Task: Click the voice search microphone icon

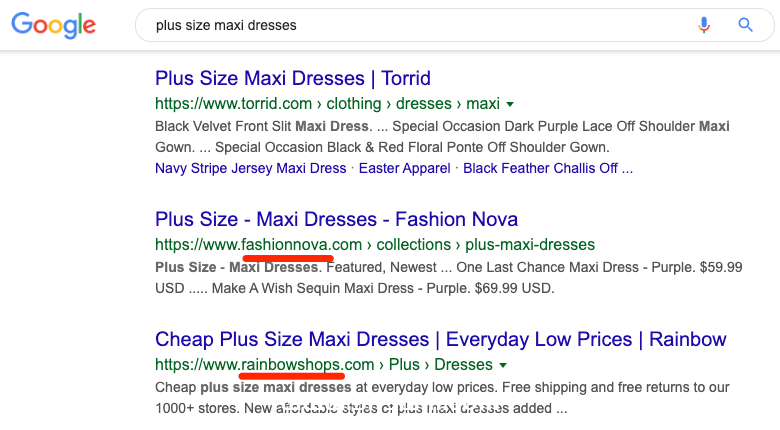Action: [704, 25]
